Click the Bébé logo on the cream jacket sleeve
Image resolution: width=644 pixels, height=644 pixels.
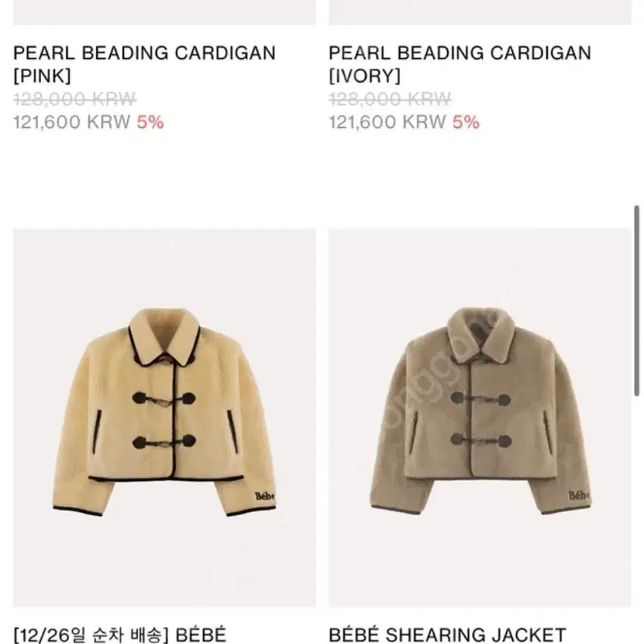point(264,496)
